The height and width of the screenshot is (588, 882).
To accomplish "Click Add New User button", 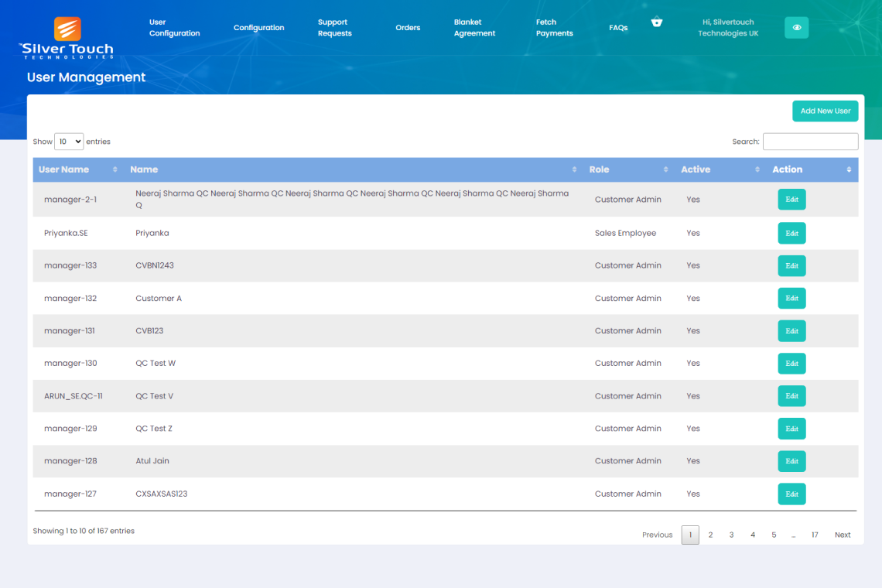I will pos(826,111).
